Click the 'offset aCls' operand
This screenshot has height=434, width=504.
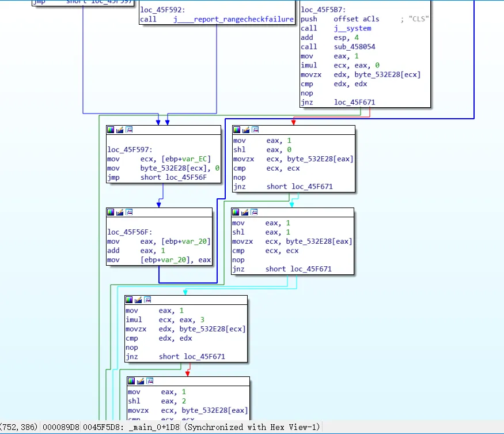click(x=357, y=19)
